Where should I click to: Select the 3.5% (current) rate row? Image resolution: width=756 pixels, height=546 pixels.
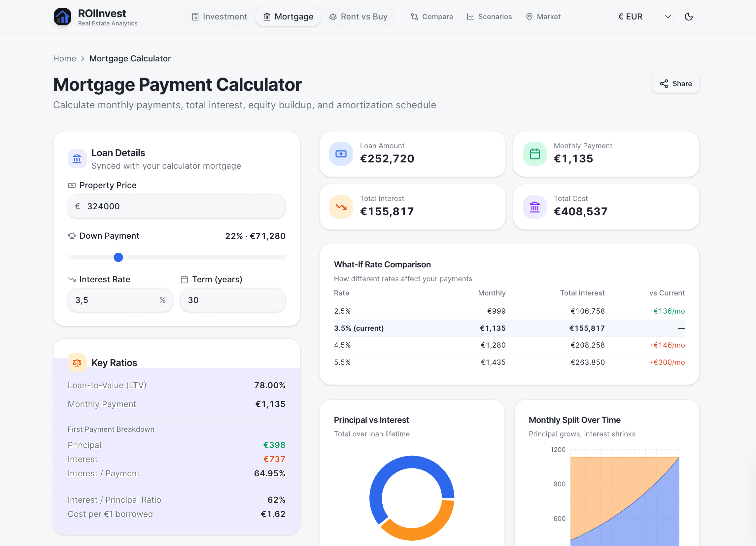coord(509,328)
